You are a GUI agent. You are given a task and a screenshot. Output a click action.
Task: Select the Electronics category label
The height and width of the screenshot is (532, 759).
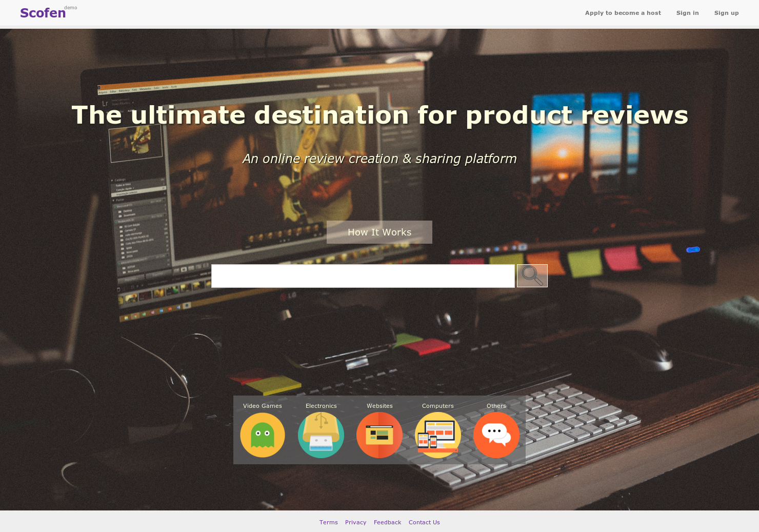pos(321,406)
